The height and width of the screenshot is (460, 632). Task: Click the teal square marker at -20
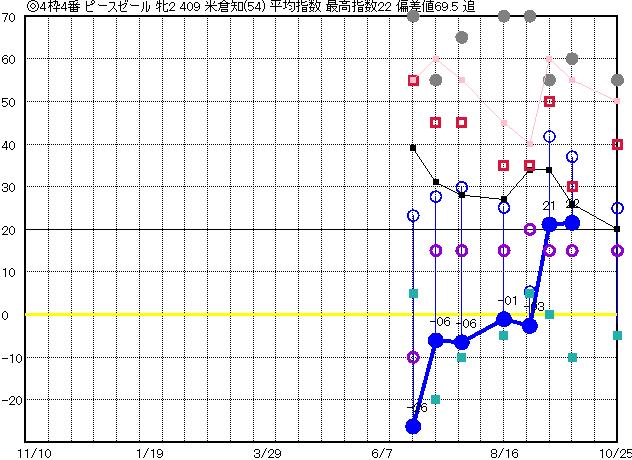click(x=436, y=399)
